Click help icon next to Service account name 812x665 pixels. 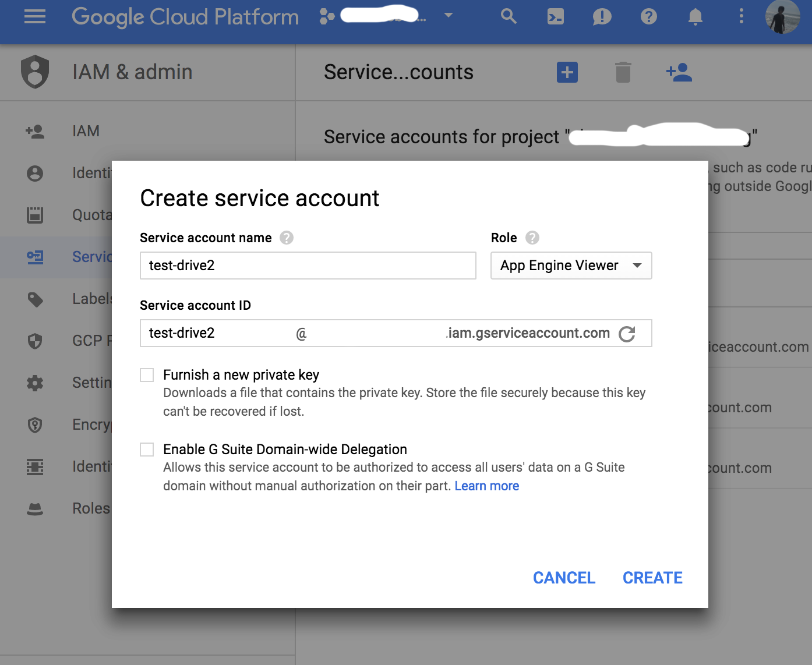287,238
